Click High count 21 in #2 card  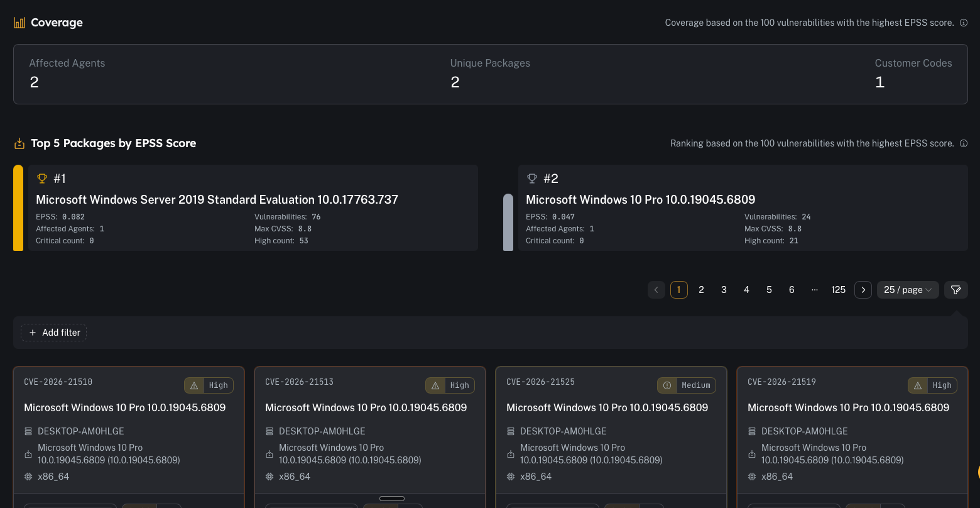click(x=771, y=241)
